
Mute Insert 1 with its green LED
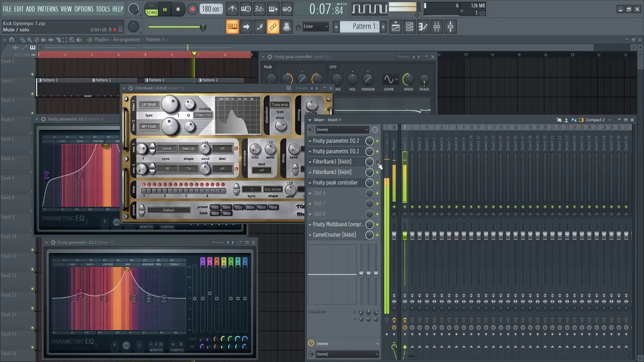tap(405, 207)
